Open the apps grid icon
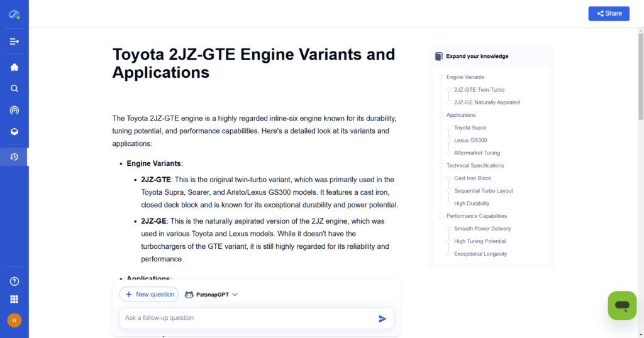The height and width of the screenshot is (338, 644). point(14,299)
